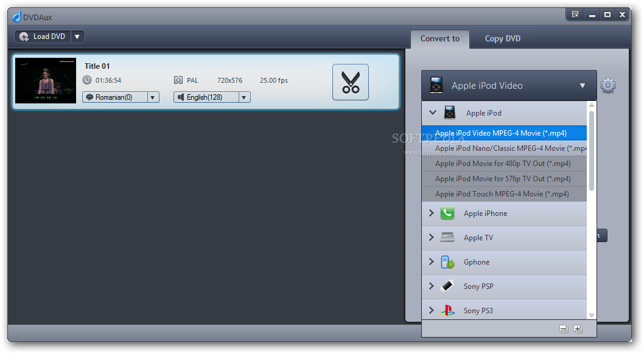Maximize the DVDAux window
The image size is (644, 354).
click(607, 15)
